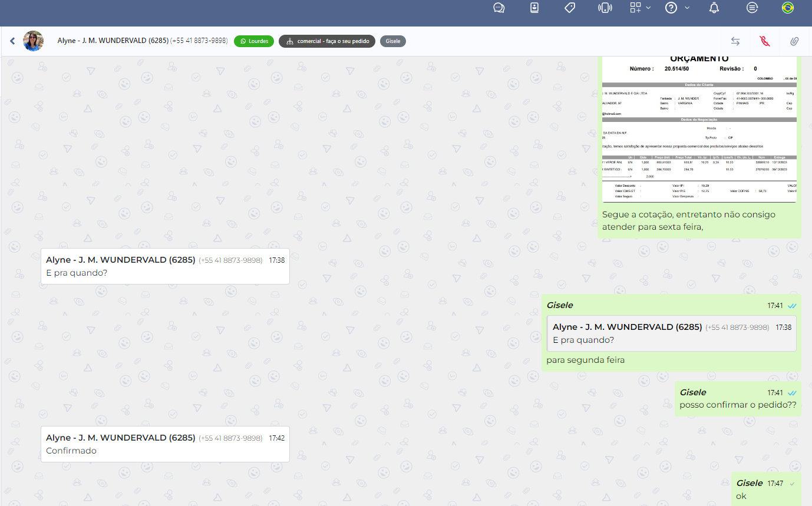The height and width of the screenshot is (506, 812).
Task: Click the tags icon in top bar
Action: [569, 8]
